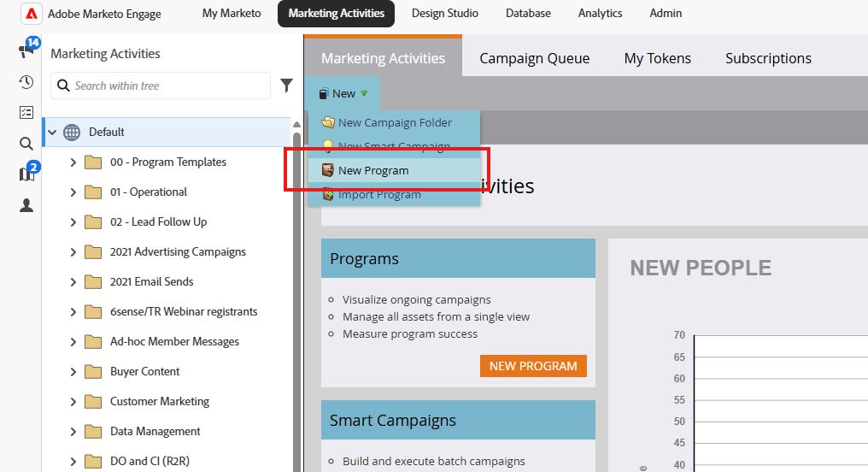Switch to Campaign Queue tab
Image resolution: width=868 pixels, height=472 pixels.
[x=534, y=58]
